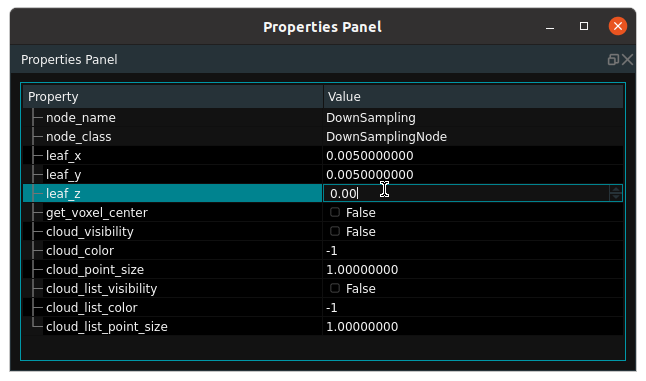This screenshot has width=646, height=381.
Task: Select the leaf_y value cell
Action: [x=473, y=175]
